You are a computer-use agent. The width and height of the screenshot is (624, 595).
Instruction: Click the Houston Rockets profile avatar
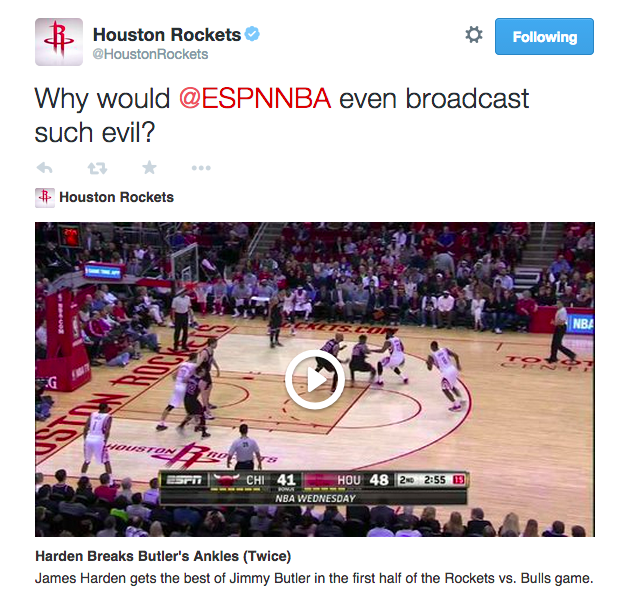[x=59, y=42]
